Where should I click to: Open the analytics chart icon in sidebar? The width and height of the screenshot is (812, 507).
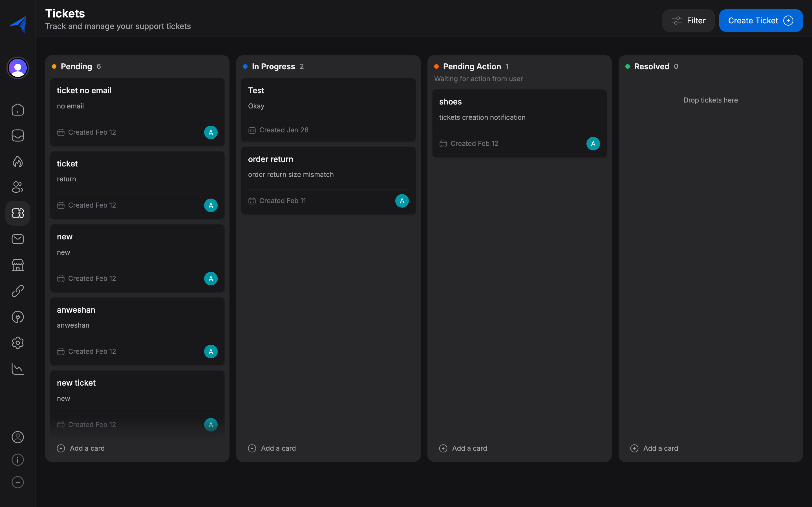(x=18, y=368)
